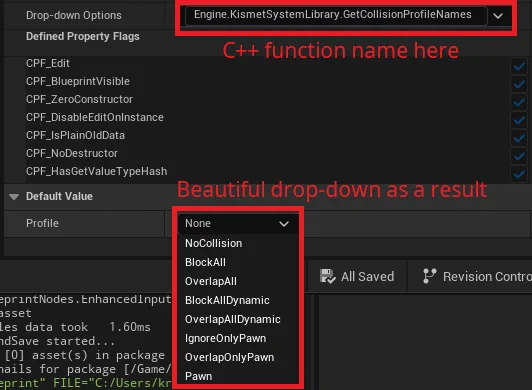Click the chevron arrow beside GetCollisionProfileNames

pyautogui.click(x=498, y=16)
